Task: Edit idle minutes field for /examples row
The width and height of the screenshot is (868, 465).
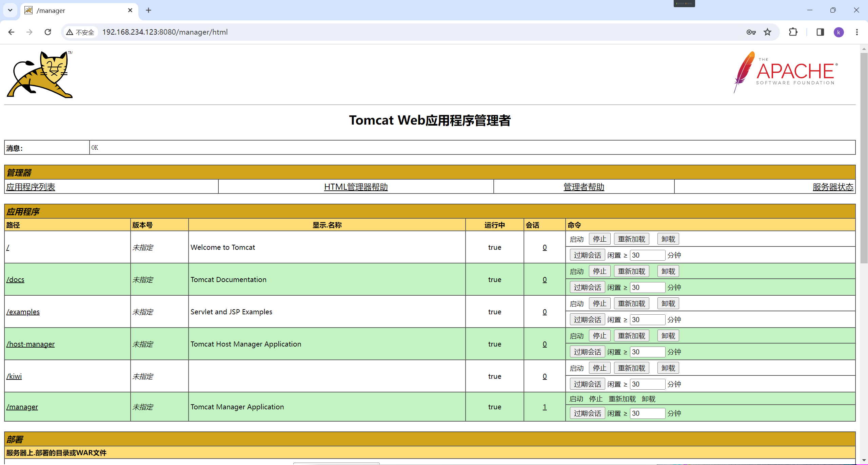Action: tap(647, 320)
